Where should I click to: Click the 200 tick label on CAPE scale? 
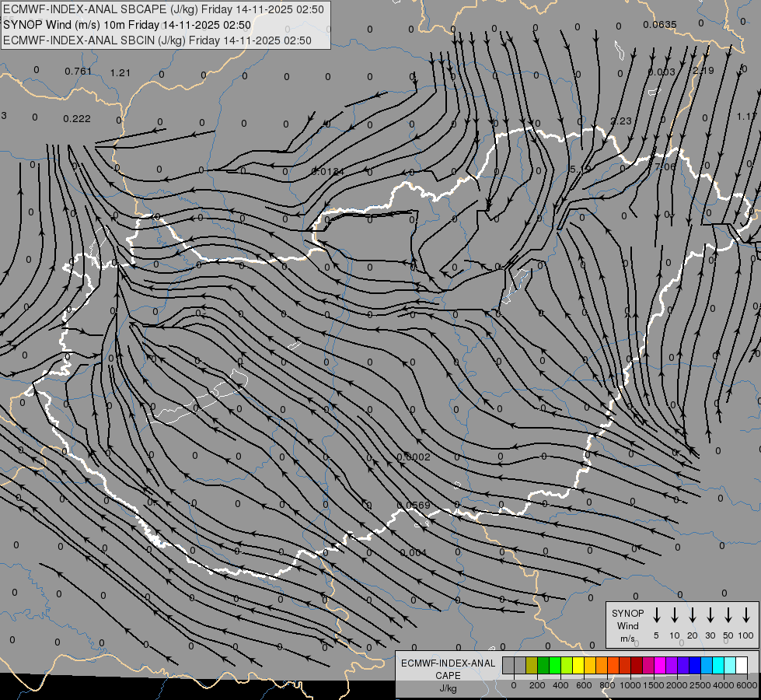[537, 685]
